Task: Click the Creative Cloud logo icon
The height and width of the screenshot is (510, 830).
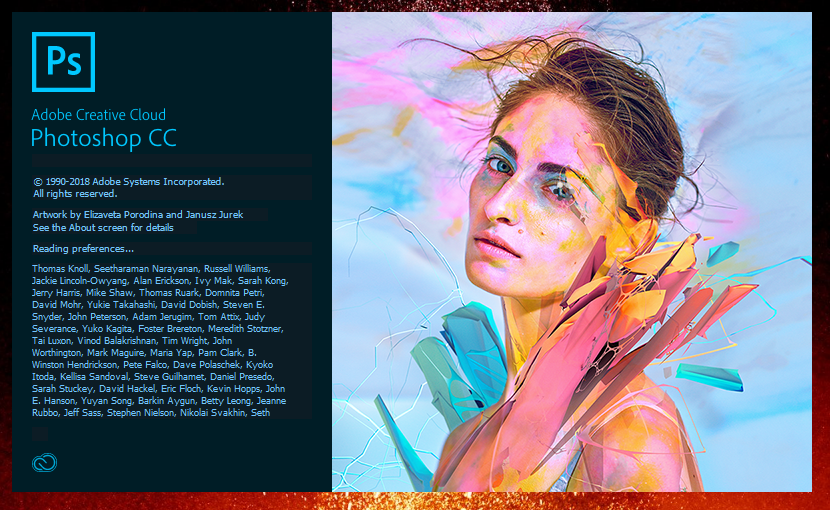Action: 44,463
